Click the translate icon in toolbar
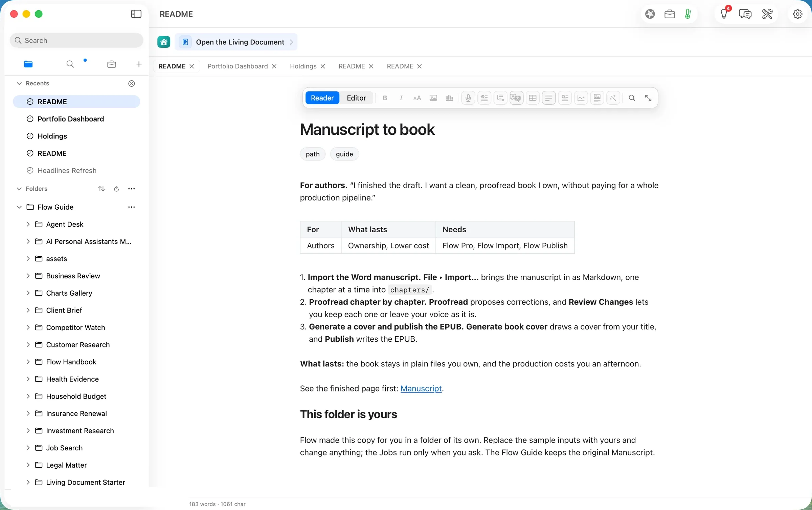The image size is (812, 510). coord(516,98)
